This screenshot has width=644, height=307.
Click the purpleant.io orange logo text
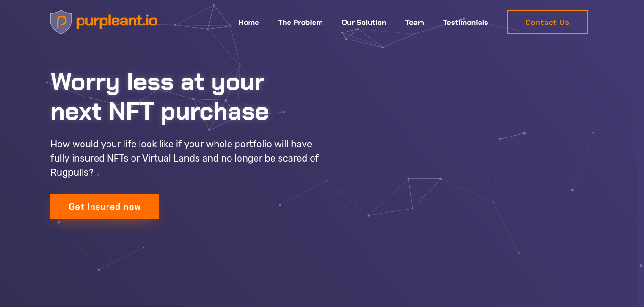(x=116, y=21)
